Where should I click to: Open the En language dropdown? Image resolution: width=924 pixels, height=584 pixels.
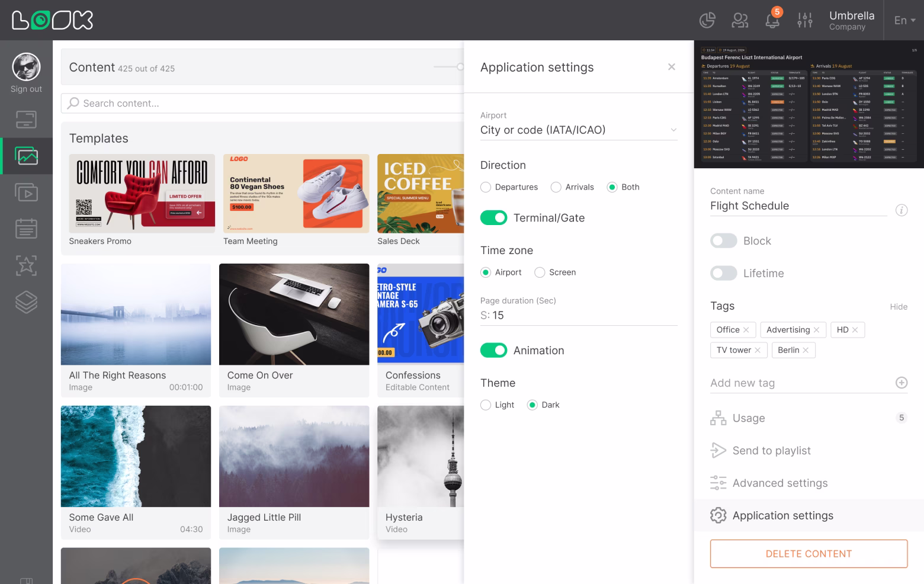(904, 20)
